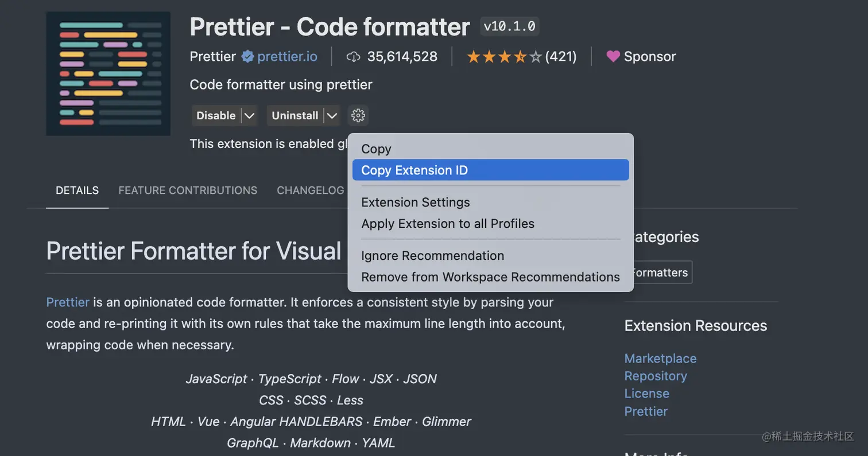Open the Repository resource link
Screen dimensions: 868x456
tap(656, 376)
